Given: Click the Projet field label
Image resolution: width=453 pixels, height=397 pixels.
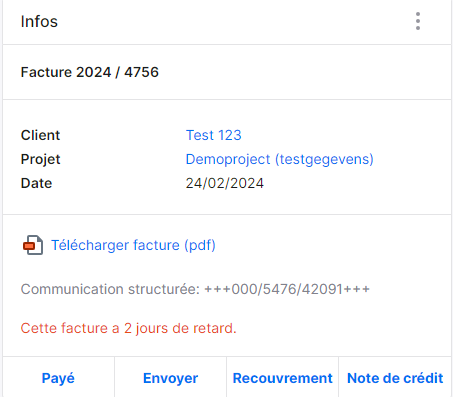Looking at the screenshot, I should [40, 160].
